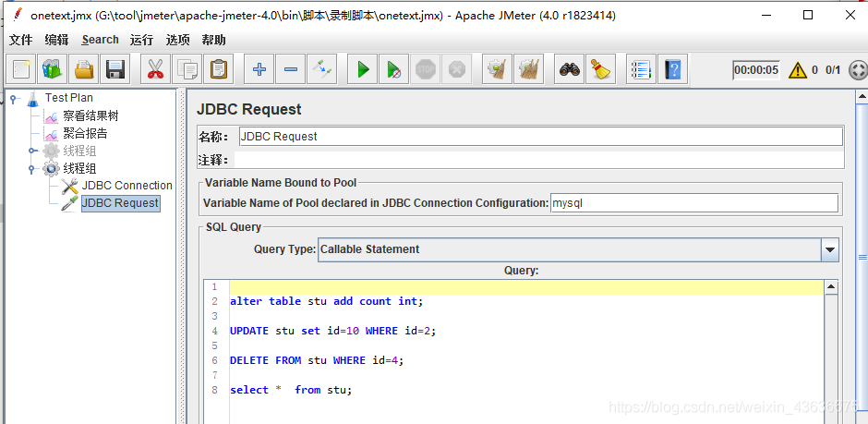Screen dimensions: 868x424
Task: Click the Cut scissors icon
Action: coord(155,70)
